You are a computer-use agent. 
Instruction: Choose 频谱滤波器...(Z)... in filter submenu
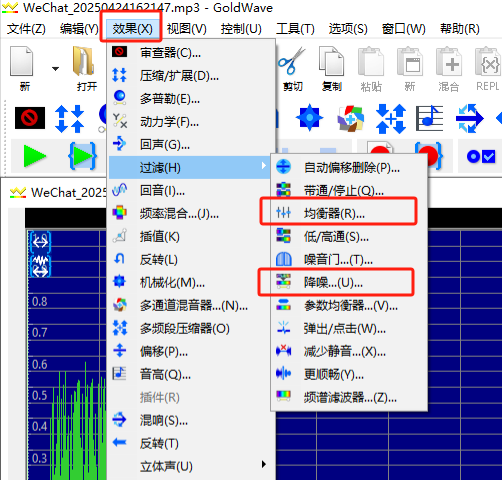click(x=349, y=397)
